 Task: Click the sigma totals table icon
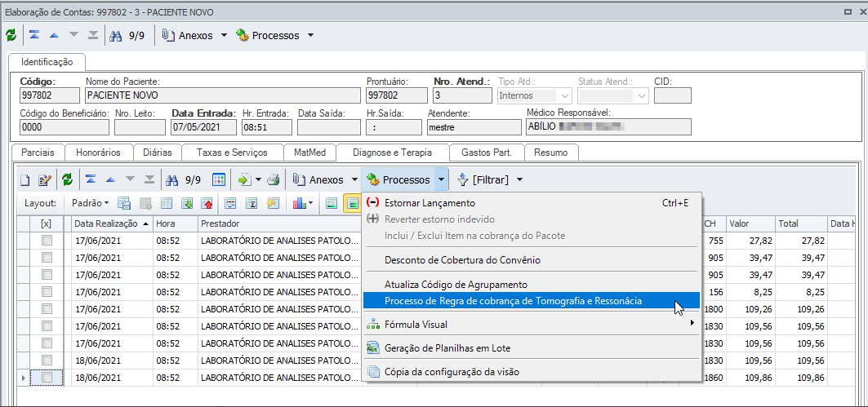pos(251,203)
